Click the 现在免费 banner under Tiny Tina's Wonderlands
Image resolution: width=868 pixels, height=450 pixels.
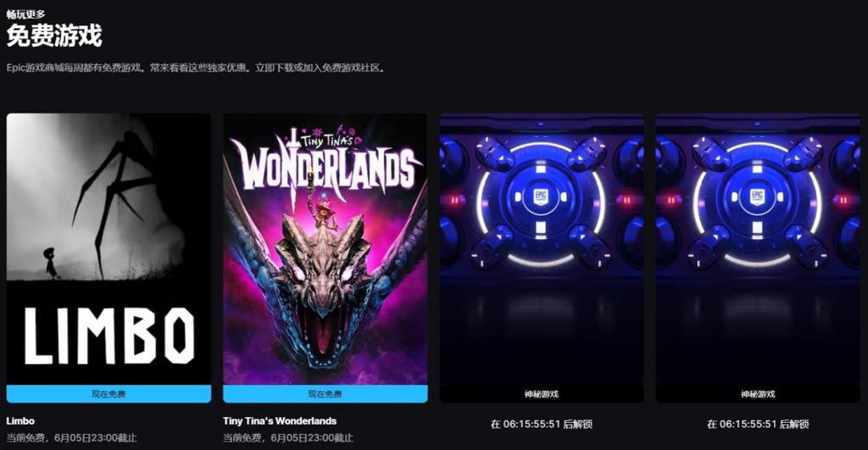coord(325,394)
